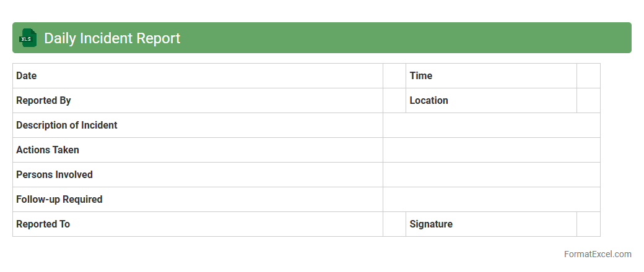Select the Actions Taken label cell
This screenshot has height=272, width=644.
click(x=198, y=150)
